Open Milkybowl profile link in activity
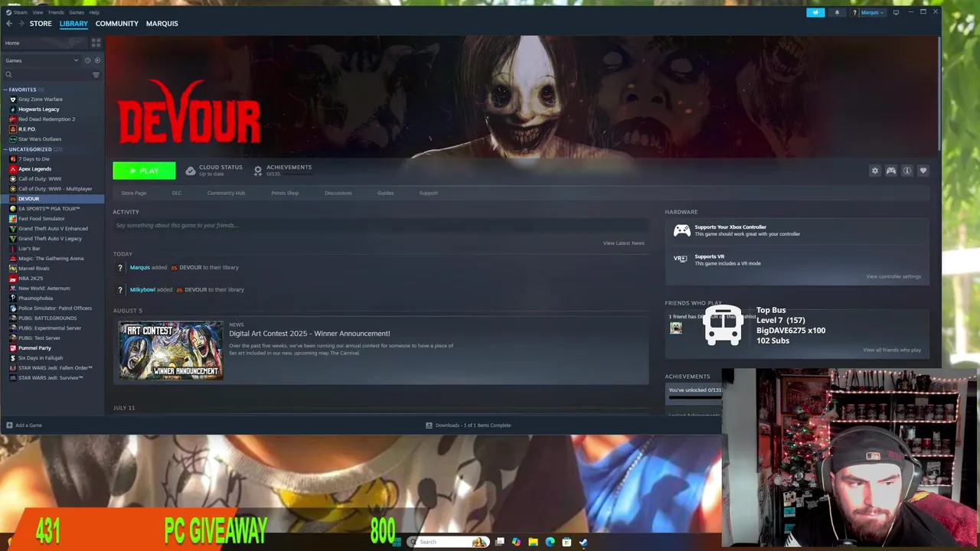980x551 pixels. 142,290
